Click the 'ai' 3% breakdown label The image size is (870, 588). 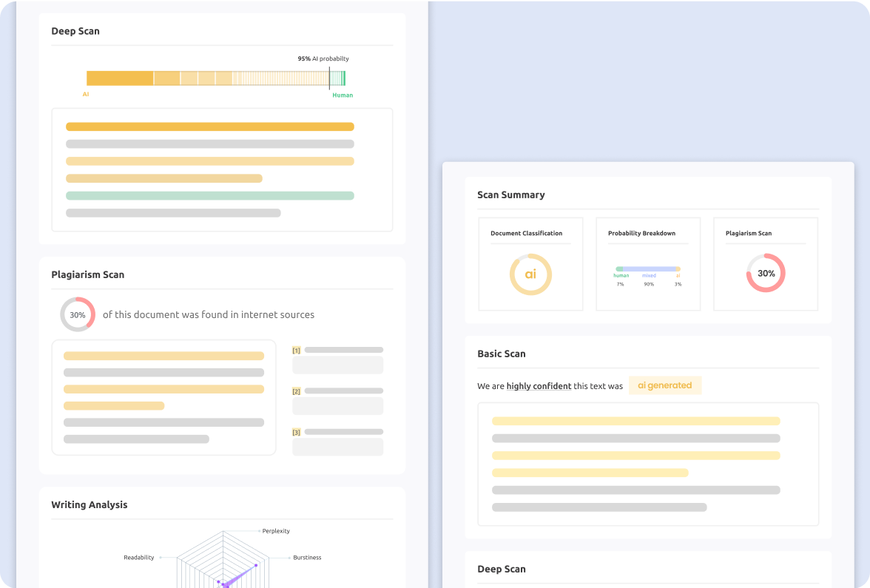678,276
